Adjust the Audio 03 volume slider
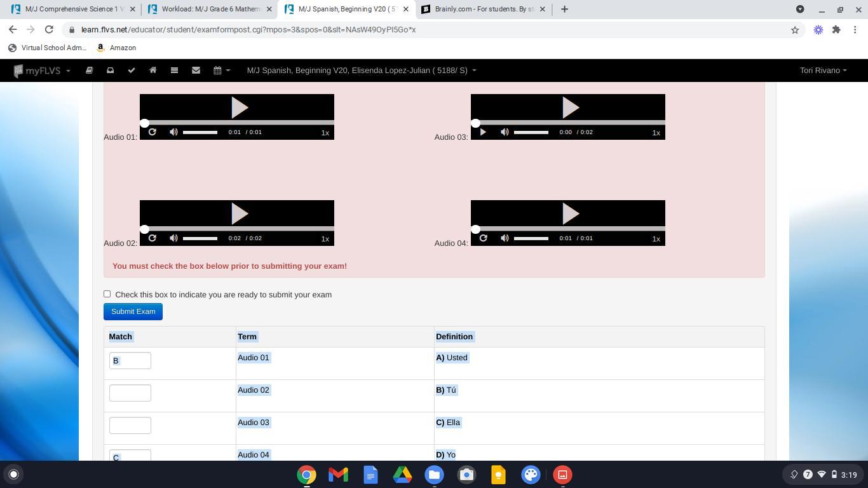The width and height of the screenshot is (868, 488). point(531,132)
